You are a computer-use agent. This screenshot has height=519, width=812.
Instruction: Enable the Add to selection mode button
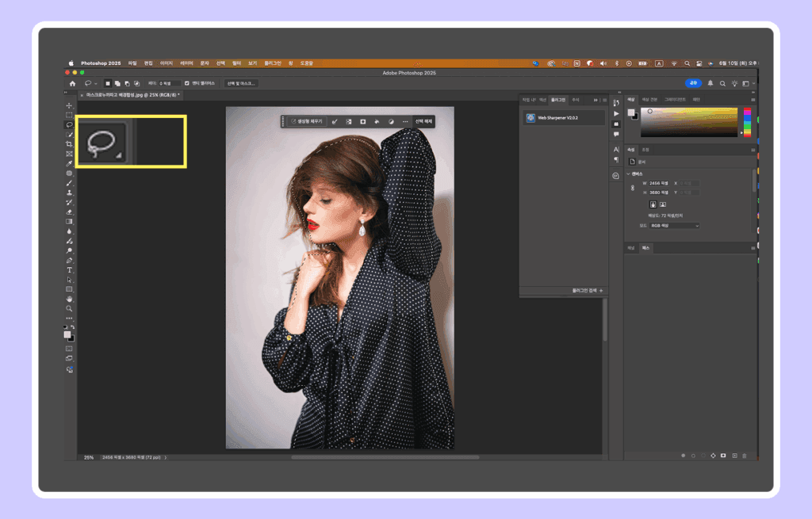point(117,83)
